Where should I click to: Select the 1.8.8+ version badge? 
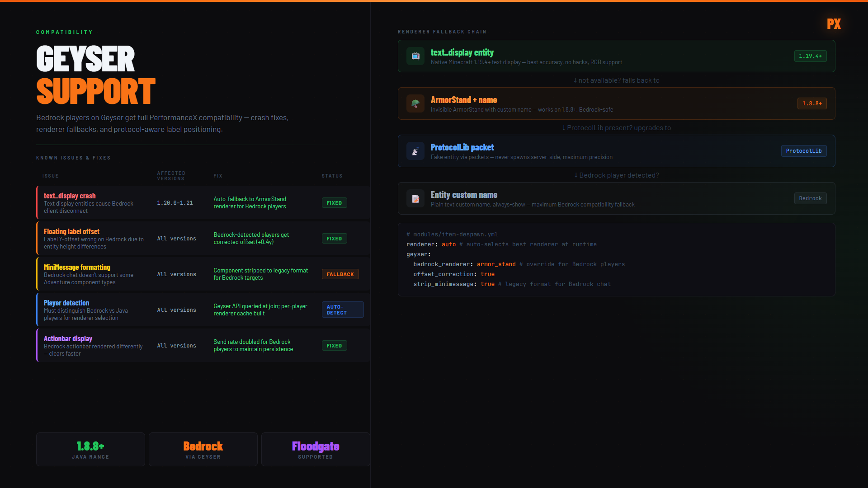coord(812,103)
